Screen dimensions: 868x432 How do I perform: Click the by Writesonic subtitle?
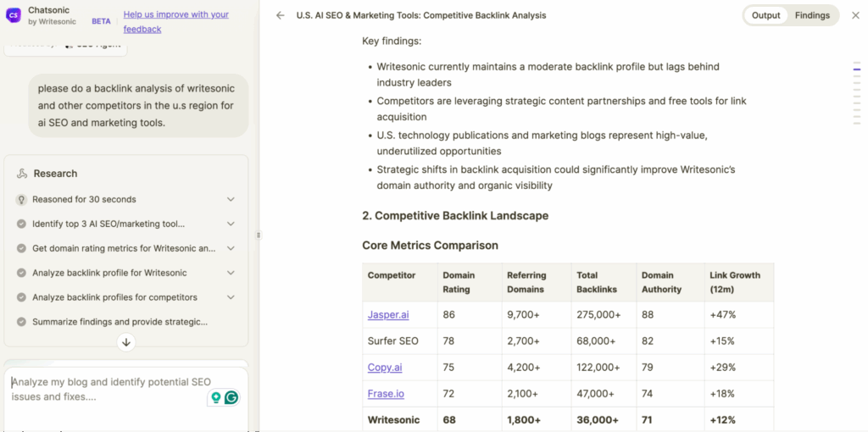(x=52, y=22)
